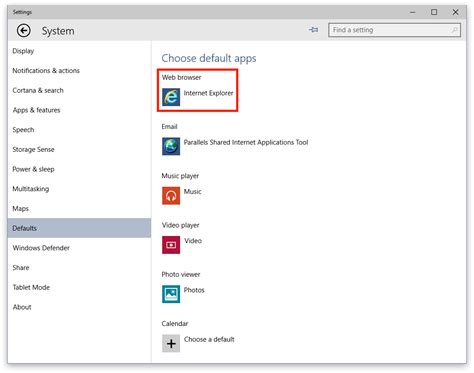This screenshot has height=373, width=474.
Task: Click the Music app headphones icon
Action: (171, 196)
